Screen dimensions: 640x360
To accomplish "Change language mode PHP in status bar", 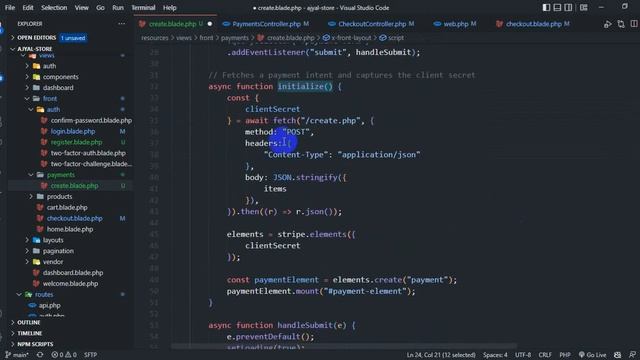I will tap(565, 355).
